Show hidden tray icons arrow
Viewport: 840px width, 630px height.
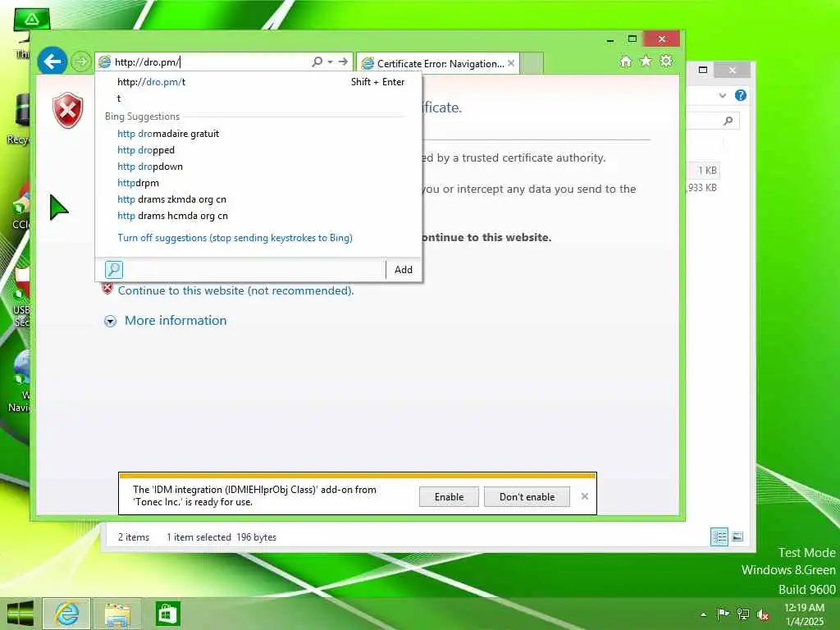coord(703,614)
